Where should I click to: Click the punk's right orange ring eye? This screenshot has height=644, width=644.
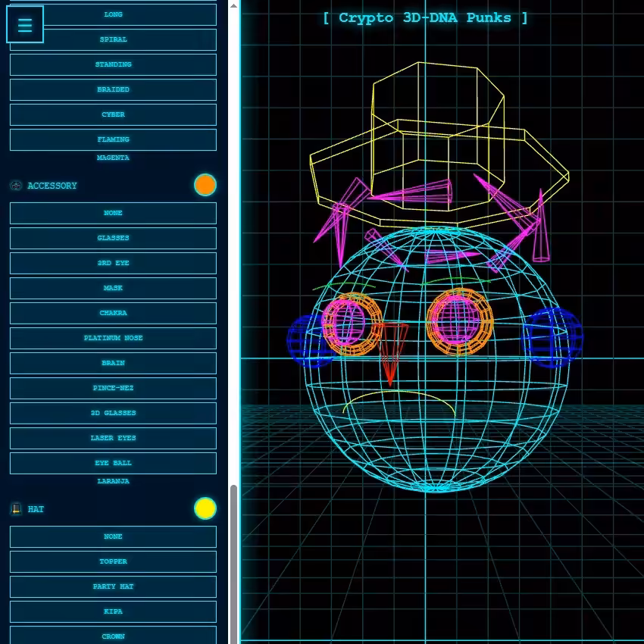(460, 322)
